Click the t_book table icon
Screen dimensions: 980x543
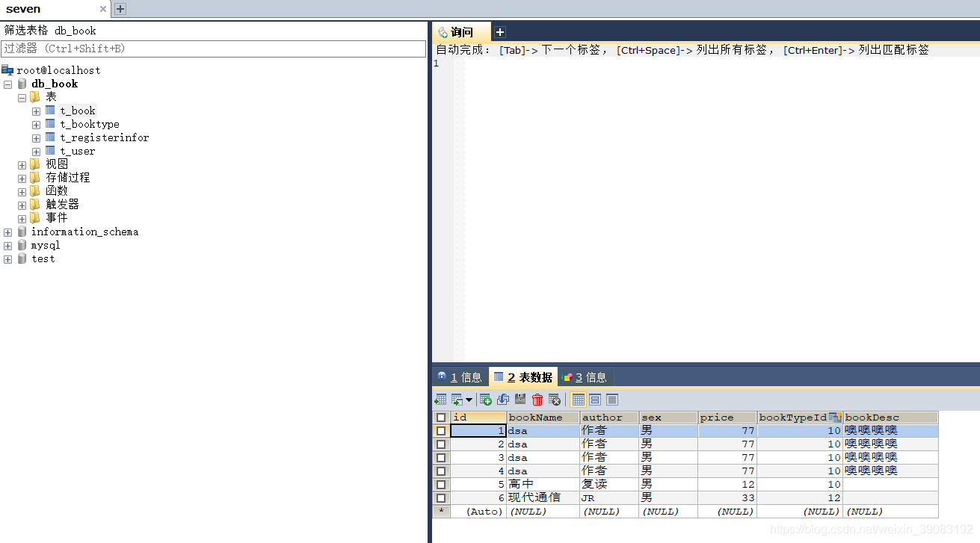tap(50, 111)
